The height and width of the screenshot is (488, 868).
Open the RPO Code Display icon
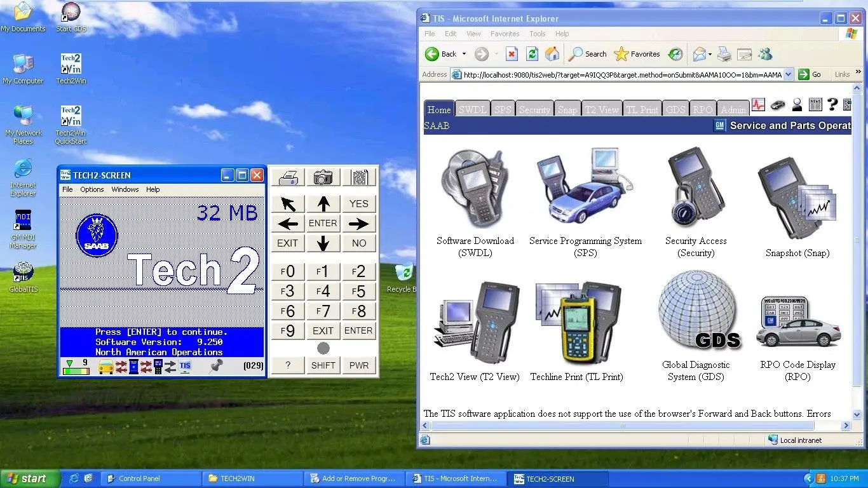pyautogui.click(x=798, y=322)
